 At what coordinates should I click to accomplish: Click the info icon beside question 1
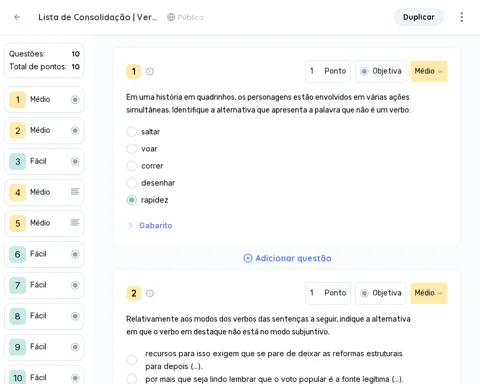150,71
